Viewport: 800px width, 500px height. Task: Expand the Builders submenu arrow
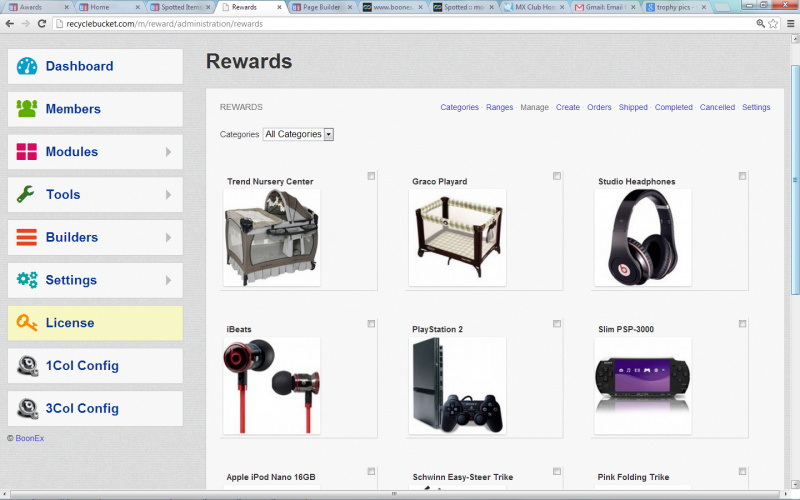[168, 237]
